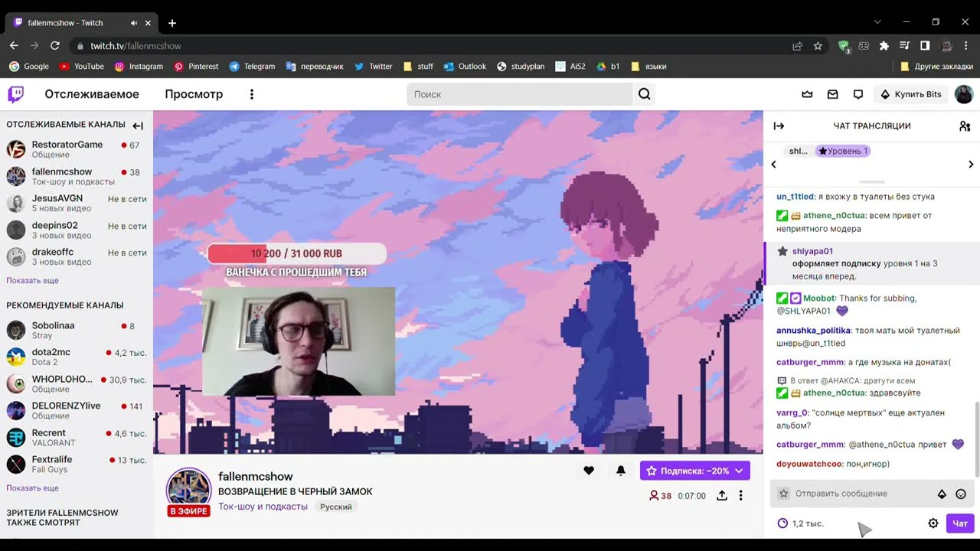
Task: Open JesusAVGN followed channel
Action: coord(75,203)
